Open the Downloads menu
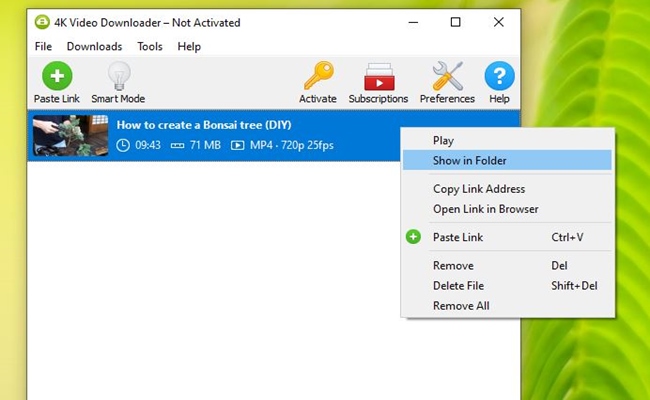 [x=95, y=46]
